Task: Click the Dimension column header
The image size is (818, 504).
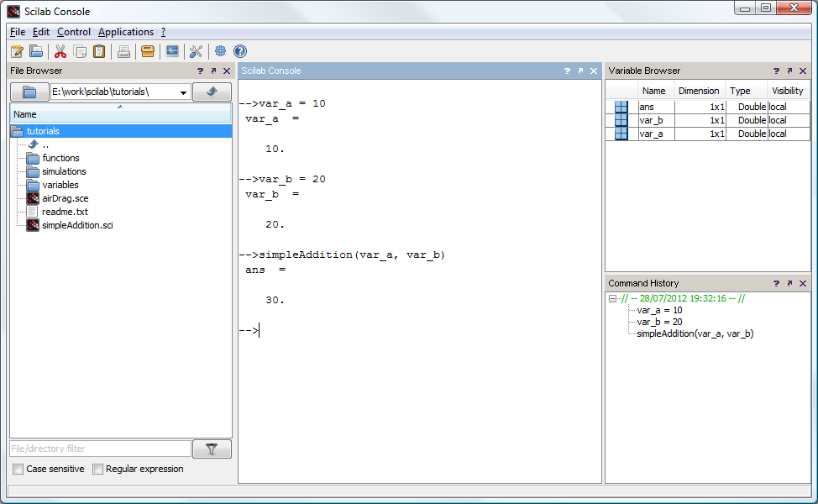Action: click(x=699, y=91)
